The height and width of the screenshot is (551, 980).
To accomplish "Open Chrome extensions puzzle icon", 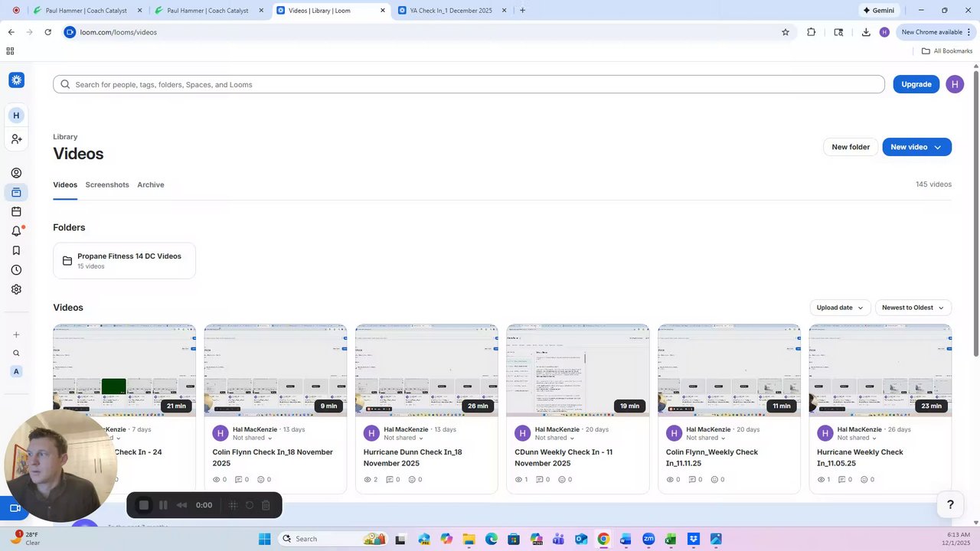I will coord(811,32).
